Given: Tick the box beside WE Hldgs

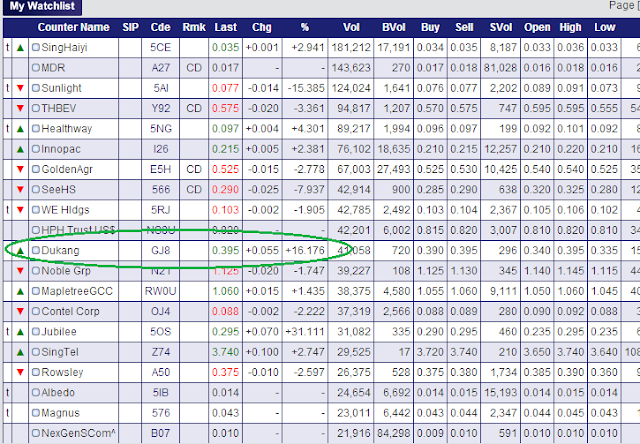Looking at the screenshot, I should [x=36, y=210].
